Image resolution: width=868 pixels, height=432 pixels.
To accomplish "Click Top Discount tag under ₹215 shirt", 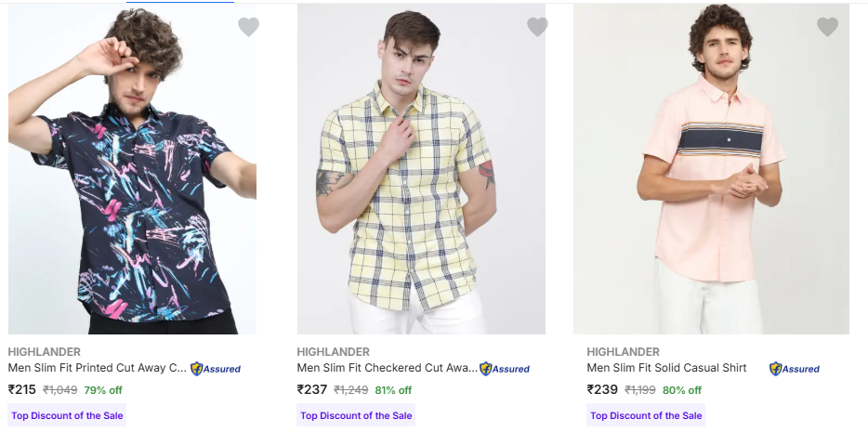I will (67, 415).
